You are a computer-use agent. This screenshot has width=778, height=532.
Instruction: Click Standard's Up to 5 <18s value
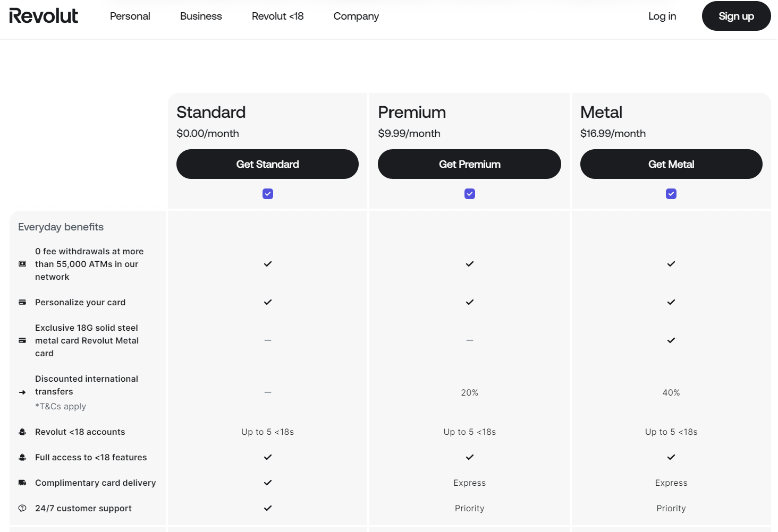(268, 432)
